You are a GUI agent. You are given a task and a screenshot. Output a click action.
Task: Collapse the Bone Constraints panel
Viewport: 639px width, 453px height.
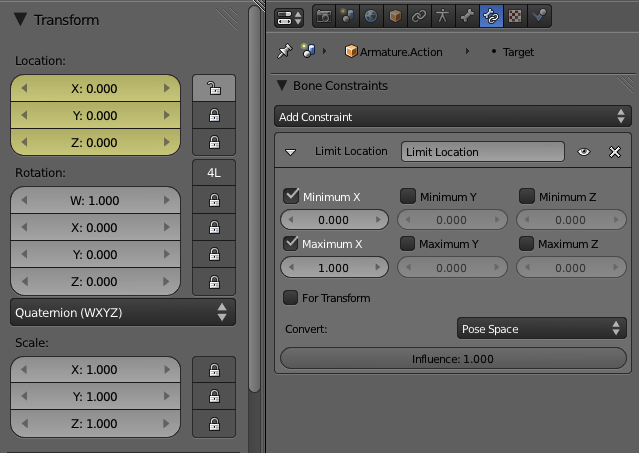pos(282,85)
